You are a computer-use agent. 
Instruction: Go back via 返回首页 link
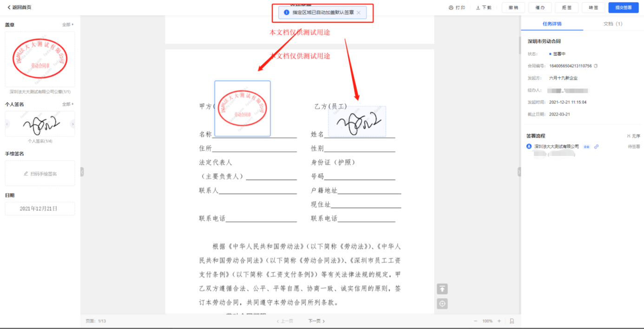click(x=20, y=7)
